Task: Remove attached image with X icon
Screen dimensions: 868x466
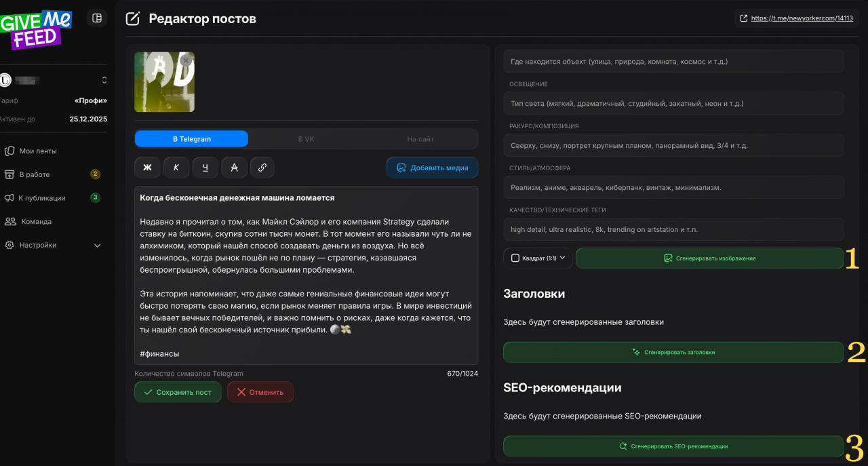Action: [x=186, y=60]
